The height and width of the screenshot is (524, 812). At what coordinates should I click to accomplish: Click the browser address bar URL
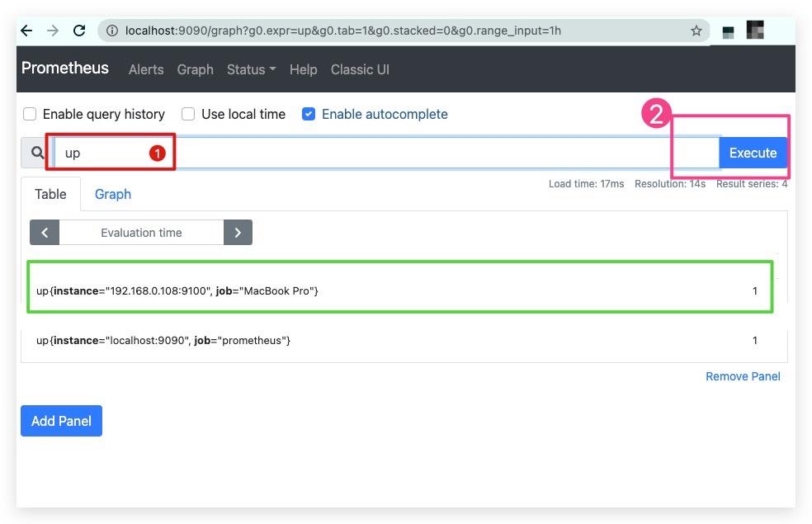click(x=342, y=31)
